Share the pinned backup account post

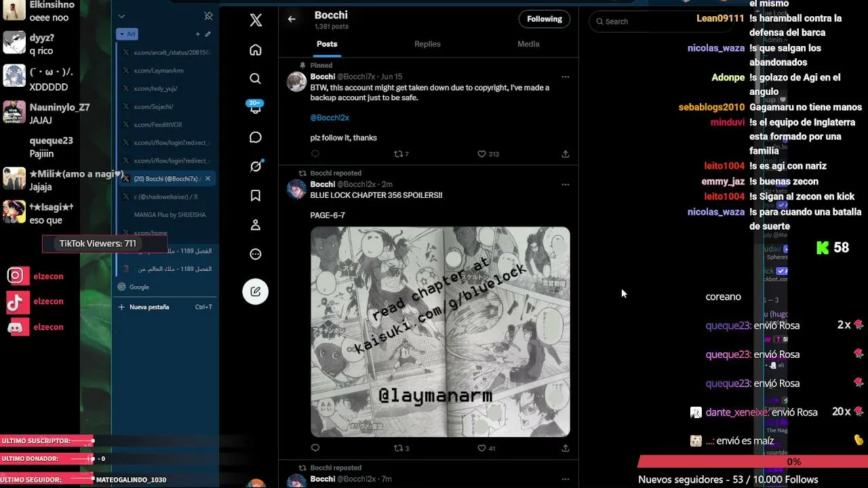tap(565, 154)
